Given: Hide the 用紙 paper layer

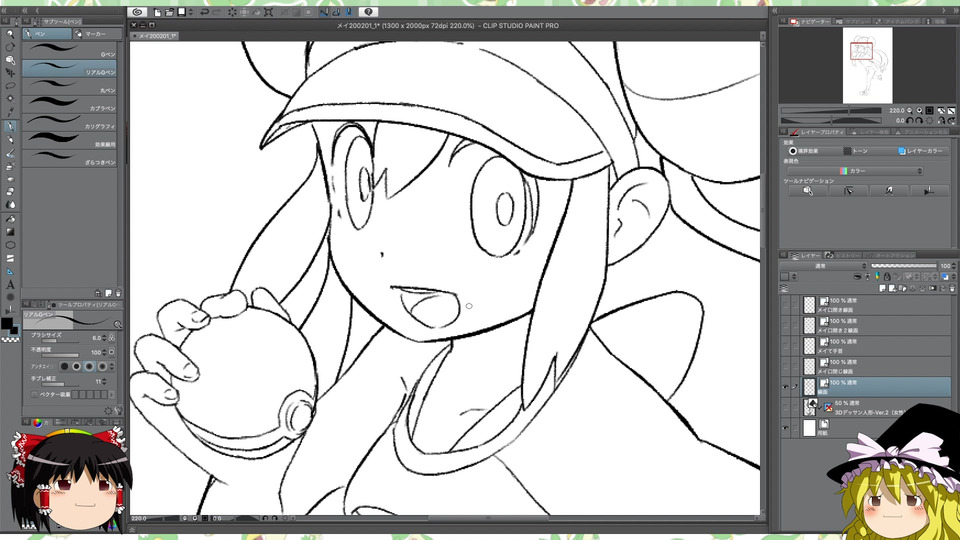Looking at the screenshot, I should pyautogui.click(x=786, y=427).
